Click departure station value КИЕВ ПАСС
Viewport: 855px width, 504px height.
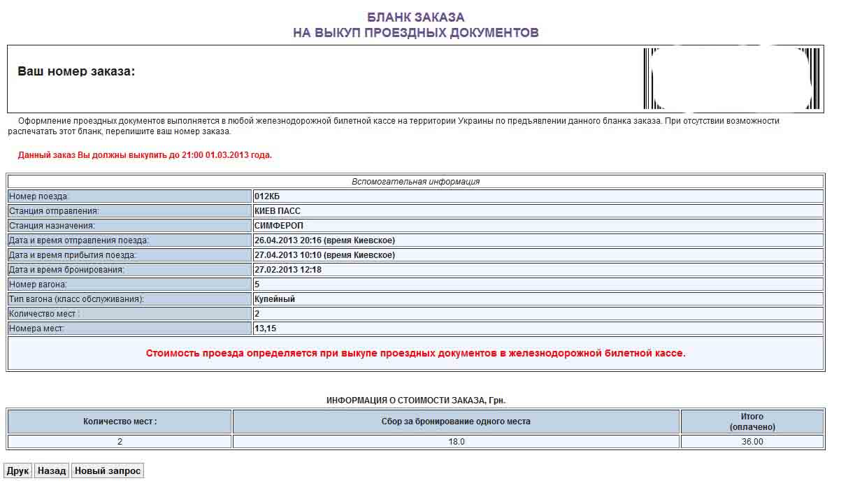[278, 211]
